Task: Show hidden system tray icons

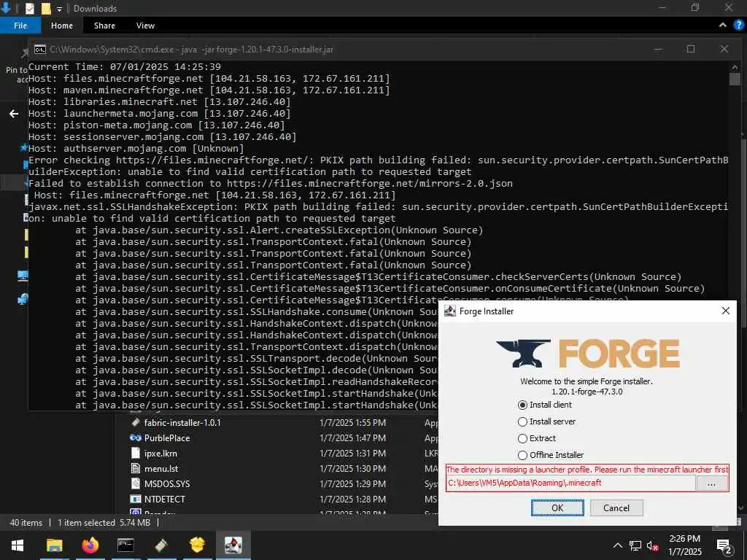Action: click(x=617, y=545)
